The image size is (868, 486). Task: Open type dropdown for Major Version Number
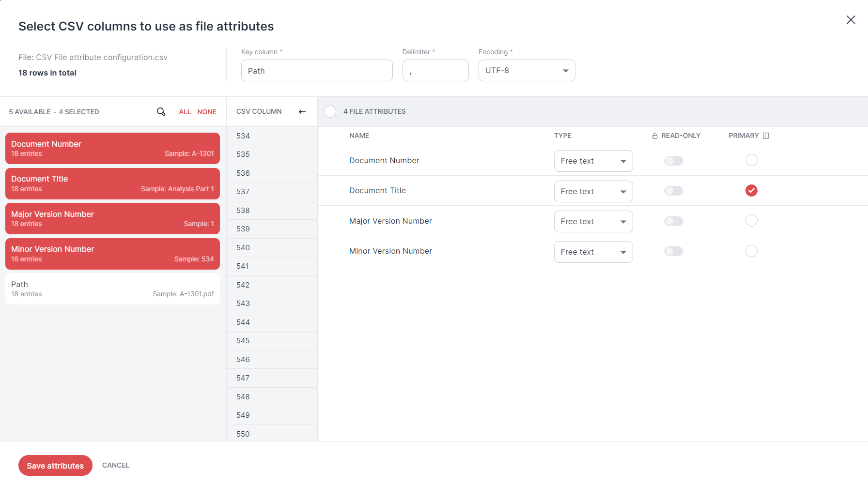pyautogui.click(x=593, y=222)
